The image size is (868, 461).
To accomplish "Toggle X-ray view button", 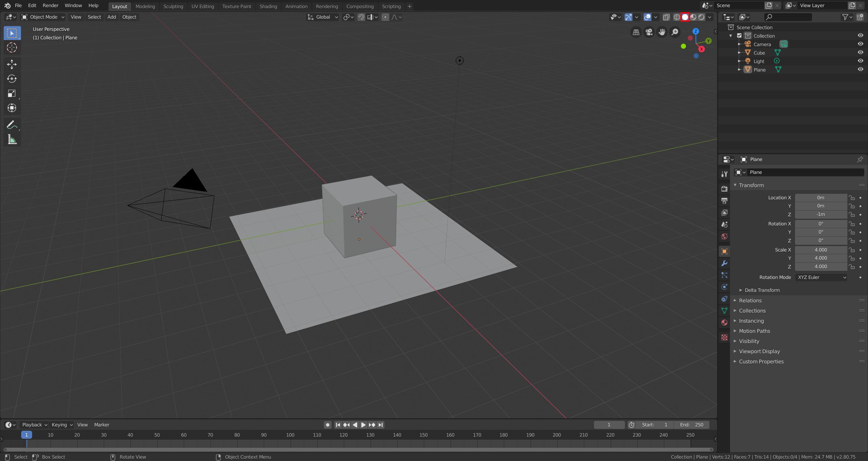I will [666, 17].
